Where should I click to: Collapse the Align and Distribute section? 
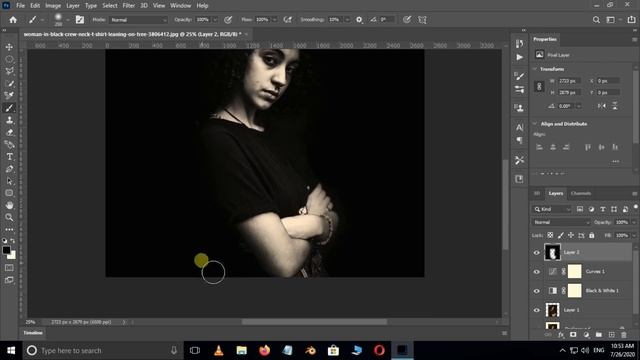(535, 124)
